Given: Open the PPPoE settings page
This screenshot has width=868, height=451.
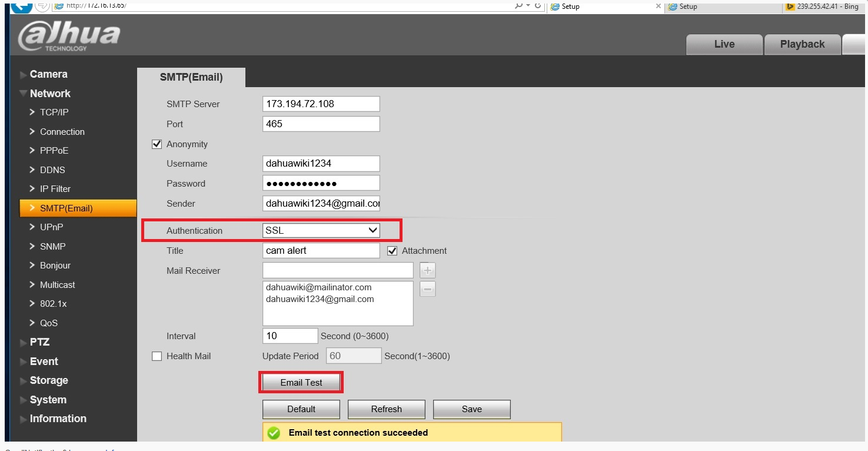Looking at the screenshot, I should pyautogui.click(x=54, y=151).
